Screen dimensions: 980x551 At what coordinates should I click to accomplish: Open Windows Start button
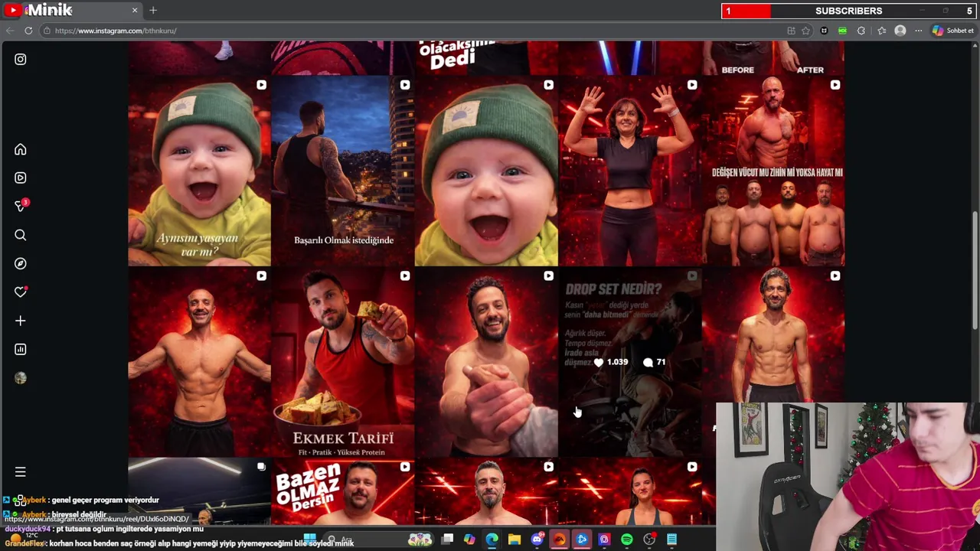309,540
